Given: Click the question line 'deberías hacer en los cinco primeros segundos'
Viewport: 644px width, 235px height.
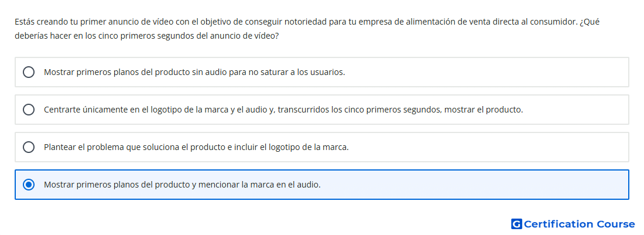Looking at the screenshot, I should [x=146, y=36].
